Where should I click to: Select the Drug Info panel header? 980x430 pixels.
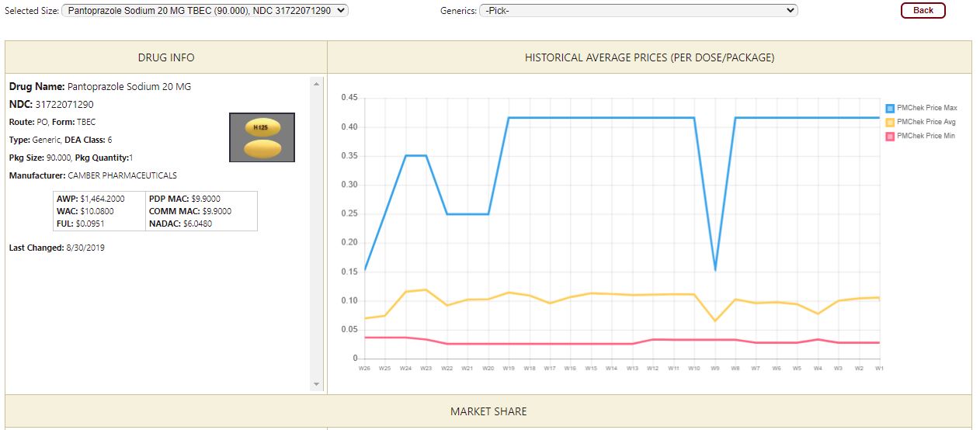tap(166, 57)
